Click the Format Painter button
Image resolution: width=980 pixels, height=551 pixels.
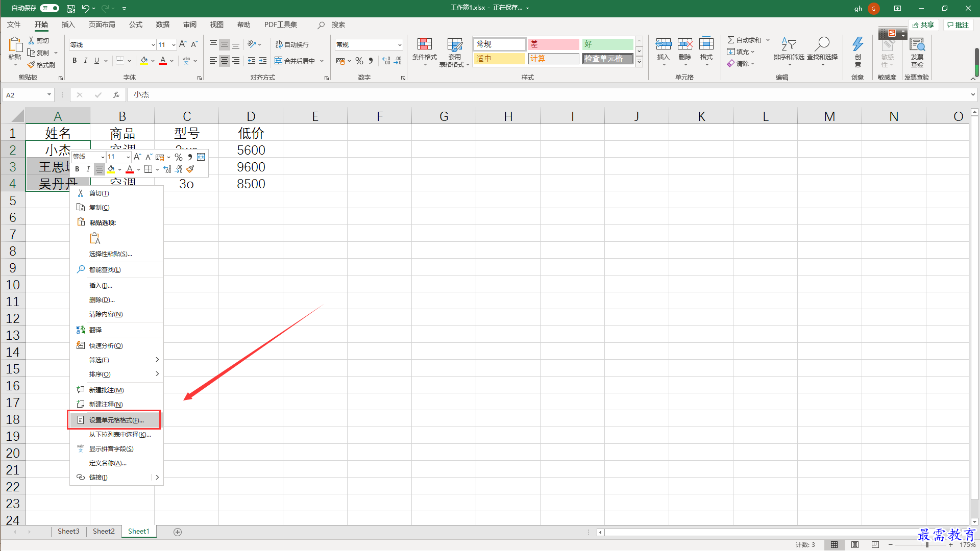coord(41,65)
